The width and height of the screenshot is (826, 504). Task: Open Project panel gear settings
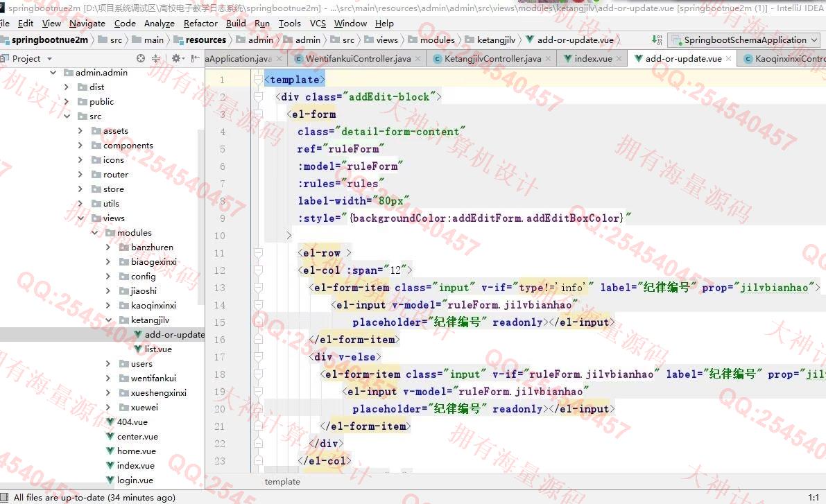pyautogui.click(x=176, y=59)
